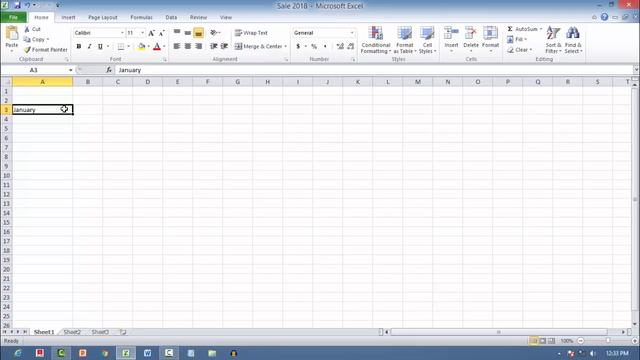Toggle Bold formatting
The width and height of the screenshot is (640, 360).
pos(79,47)
